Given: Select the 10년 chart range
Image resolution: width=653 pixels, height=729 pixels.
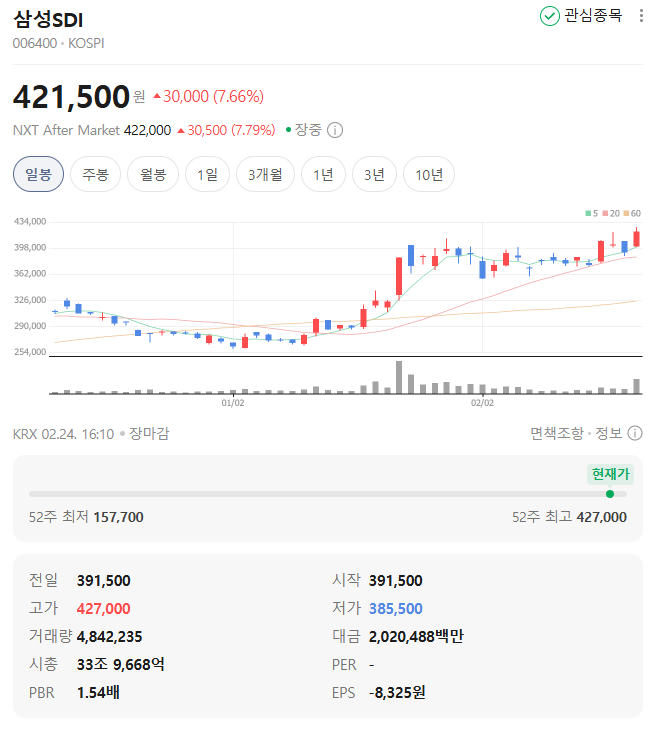Looking at the screenshot, I should pyautogui.click(x=429, y=174).
